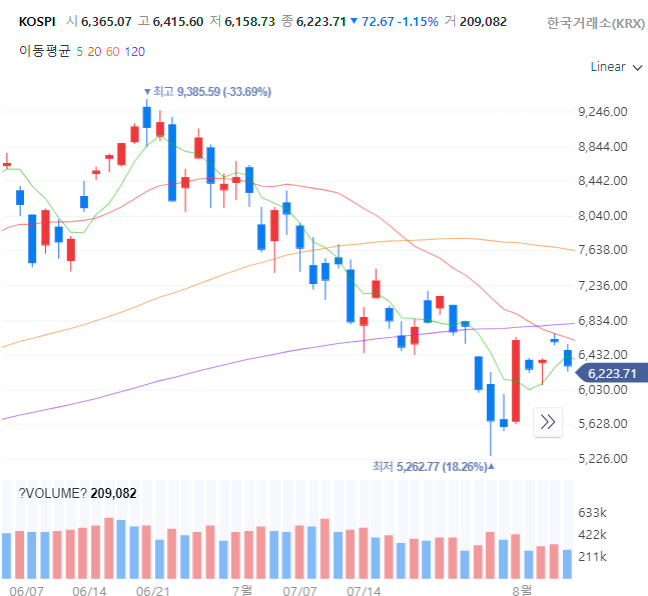
Task: Click the KOSPI index title
Action: (37, 21)
